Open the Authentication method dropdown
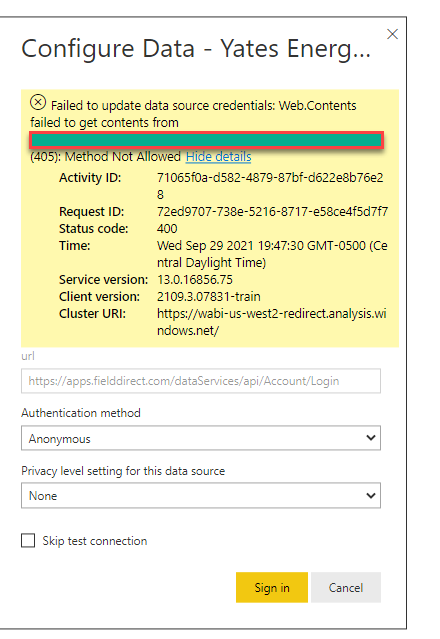 click(x=201, y=438)
